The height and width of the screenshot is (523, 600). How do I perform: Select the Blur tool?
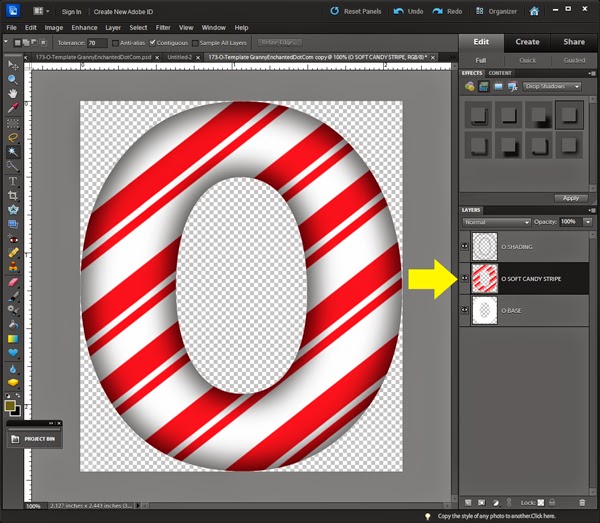click(x=13, y=369)
